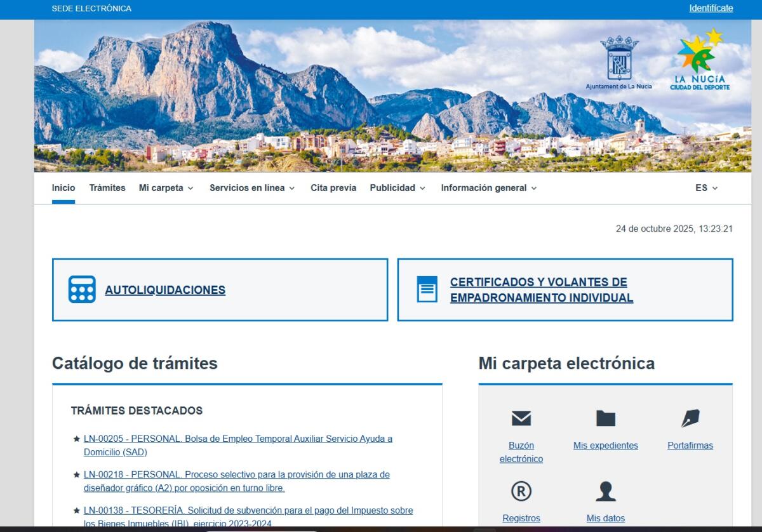Open Buzón electrónico envelope icon
This screenshot has height=532, width=762.
click(521, 418)
